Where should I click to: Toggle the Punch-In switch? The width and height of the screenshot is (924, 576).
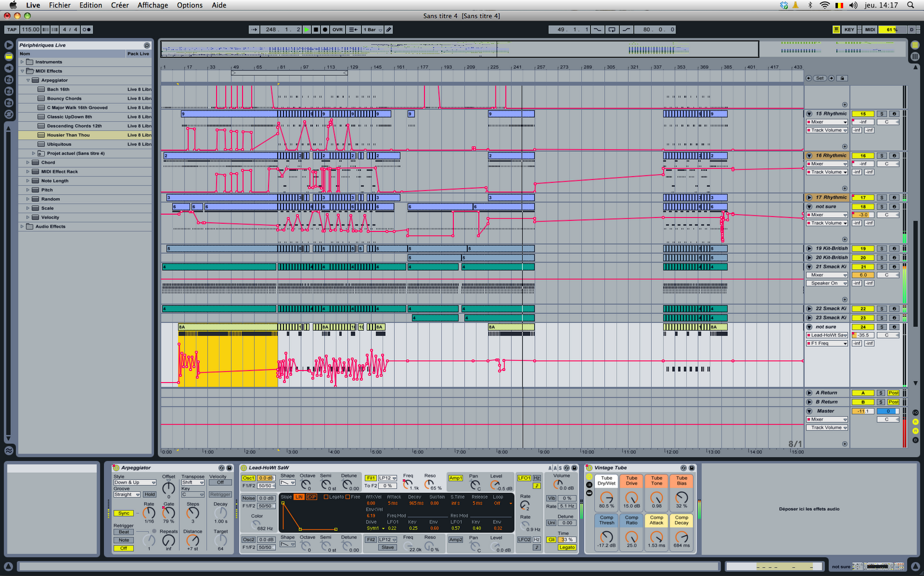click(597, 29)
